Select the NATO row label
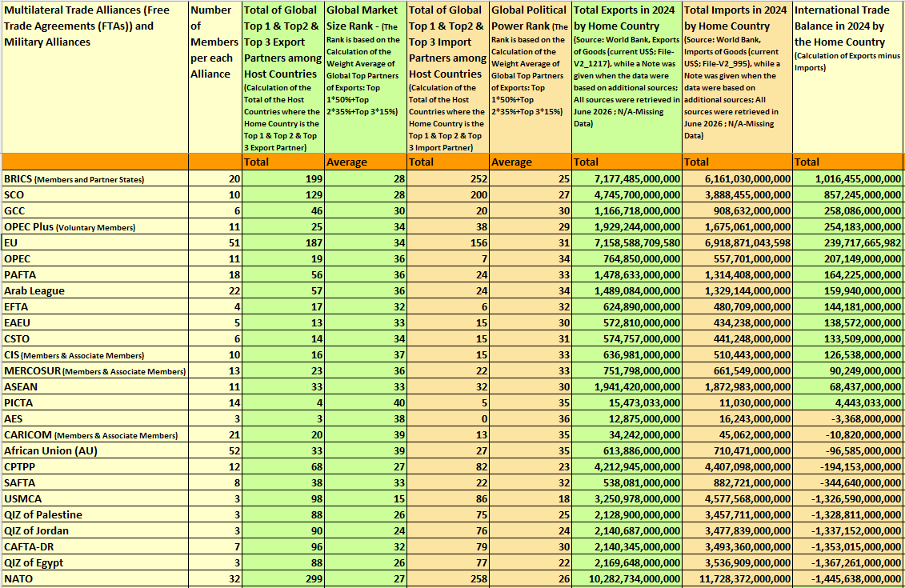The width and height of the screenshot is (905, 588). (x=95, y=578)
